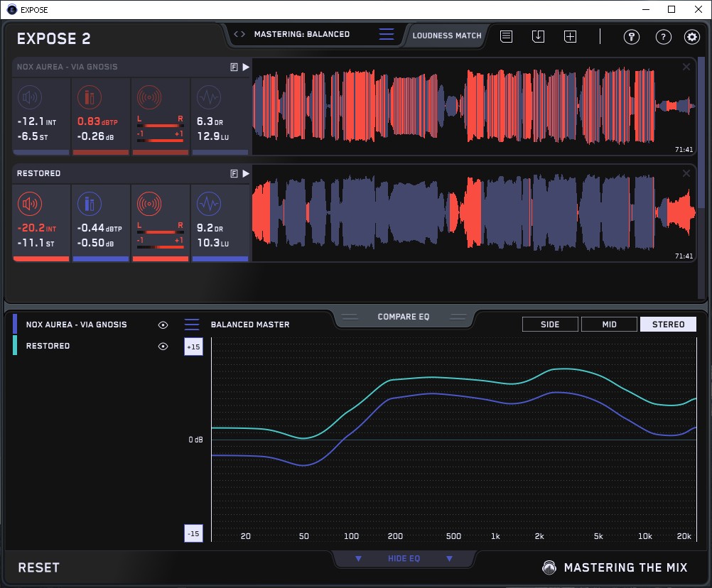
Task: Click the add track plus icon
Action: pos(570,36)
